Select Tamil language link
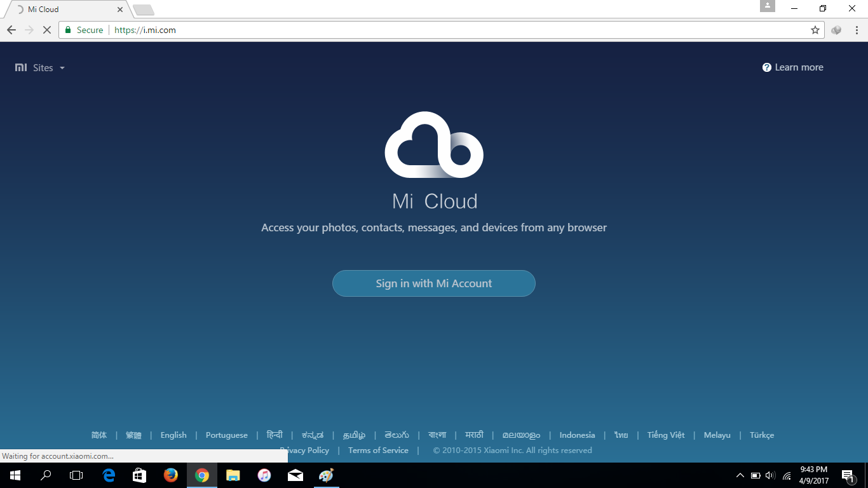Viewport: 868px width, 488px height. (354, 435)
